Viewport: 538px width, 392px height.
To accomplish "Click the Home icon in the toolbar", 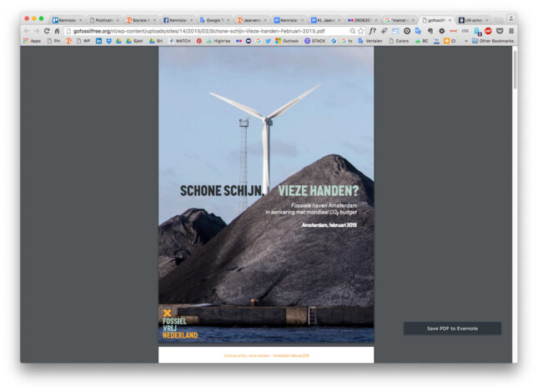I will pyautogui.click(x=57, y=30).
